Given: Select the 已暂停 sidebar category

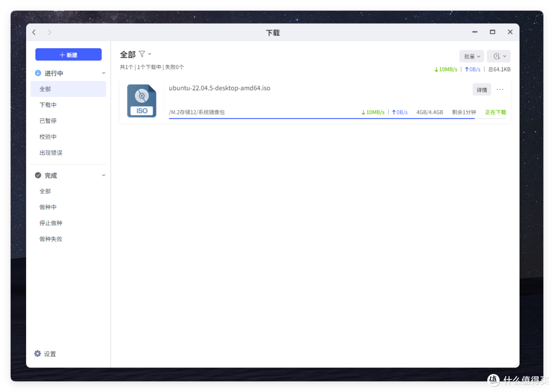Looking at the screenshot, I should 48,121.
